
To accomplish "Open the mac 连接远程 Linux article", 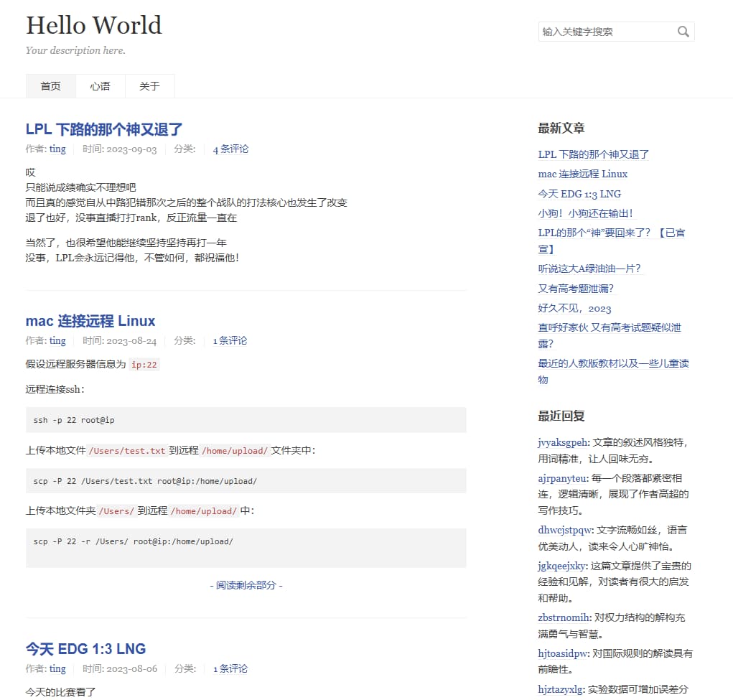I will click(x=89, y=321).
